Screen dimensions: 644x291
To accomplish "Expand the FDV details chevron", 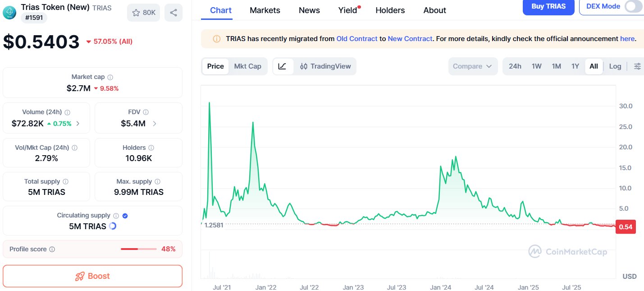I will 155,124.
